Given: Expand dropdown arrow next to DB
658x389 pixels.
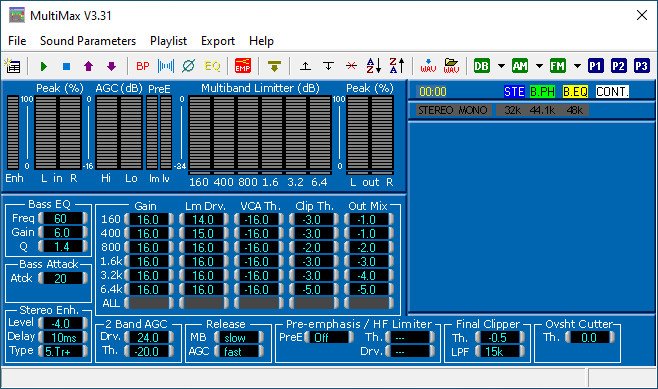Looking at the screenshot, I should 501,66.
